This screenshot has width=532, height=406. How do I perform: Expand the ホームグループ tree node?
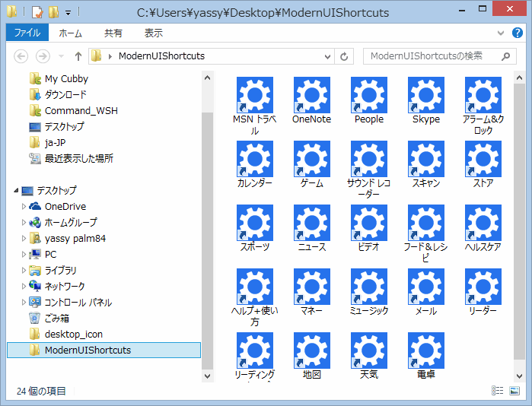pos(24,222)
